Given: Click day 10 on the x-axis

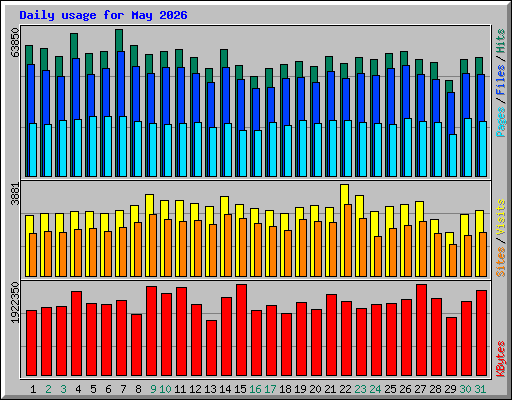Looking at the screenshot, I should tap(165, 389).
